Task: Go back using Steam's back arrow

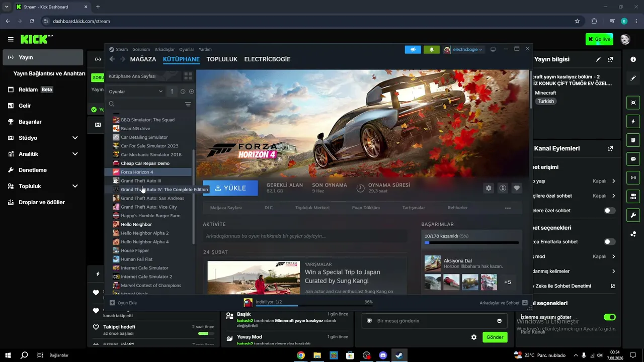Action: coord(112,59)
